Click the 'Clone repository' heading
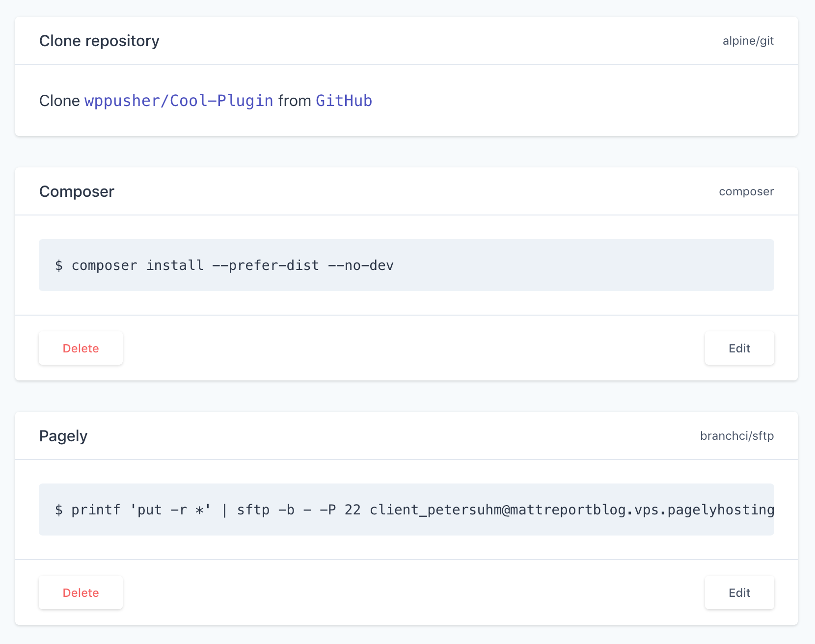Image resolution: width=815 pixels, height=644 pixels. [x=99, y=41]
